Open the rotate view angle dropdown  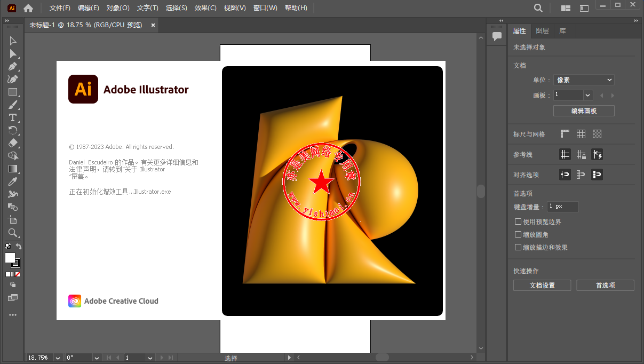97,358
